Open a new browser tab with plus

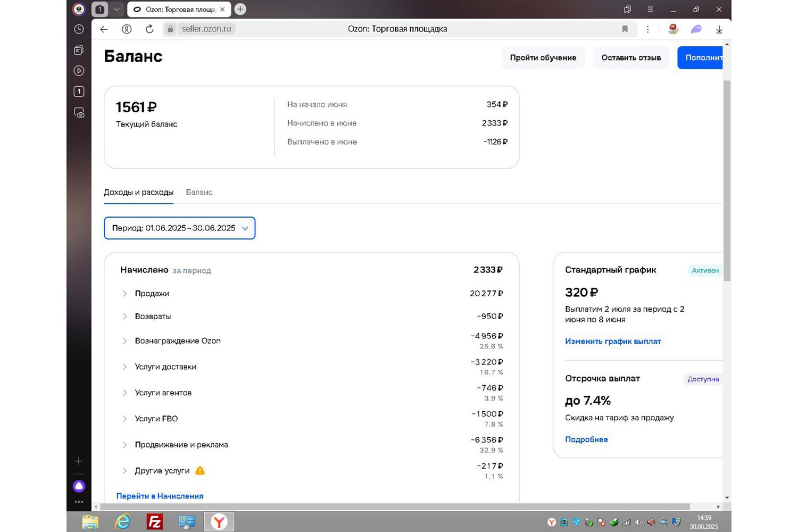(240, 9)
